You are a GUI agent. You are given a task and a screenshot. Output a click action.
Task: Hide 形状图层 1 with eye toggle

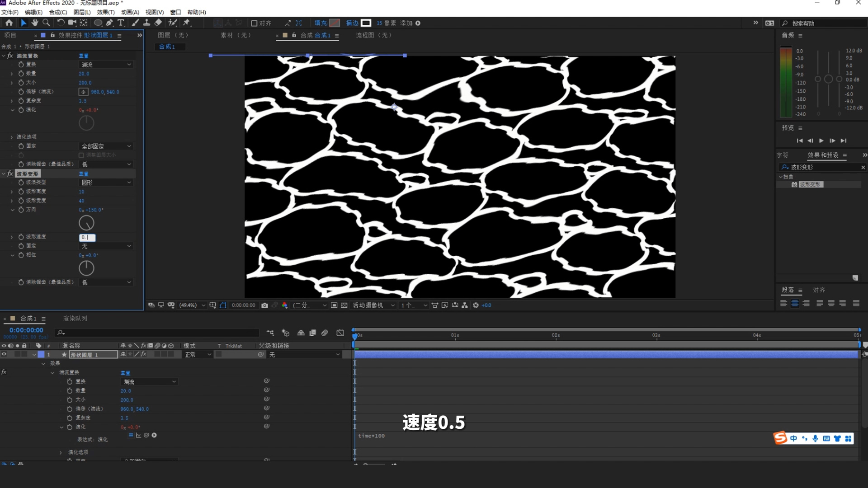(4, 355)
